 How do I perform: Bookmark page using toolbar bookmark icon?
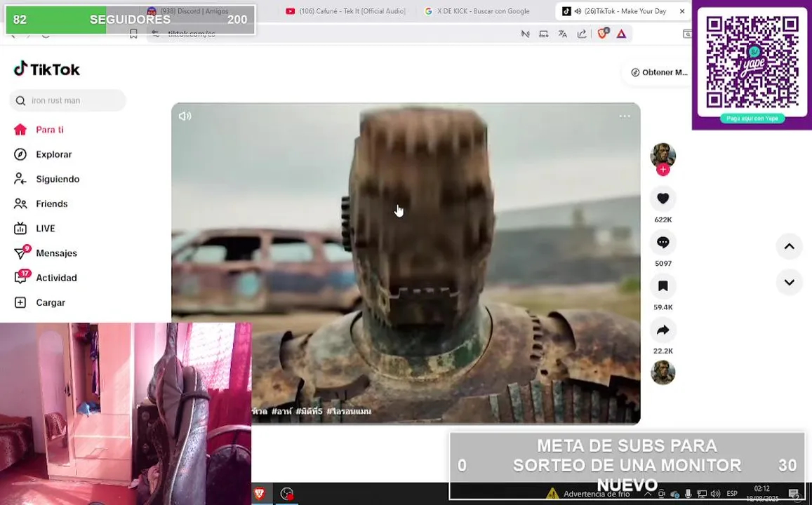[x=133, y=34]
